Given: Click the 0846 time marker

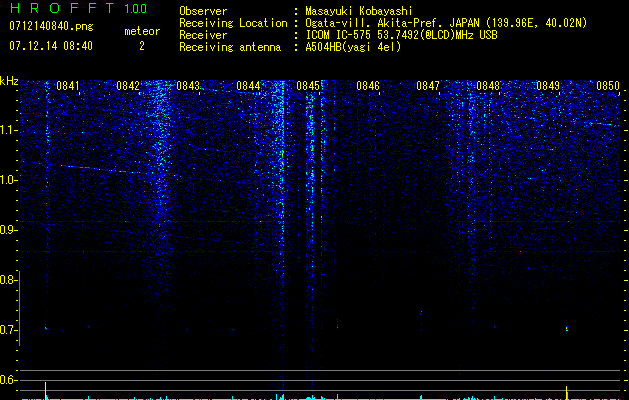Looking at the screenshot, I should [368, 86].
